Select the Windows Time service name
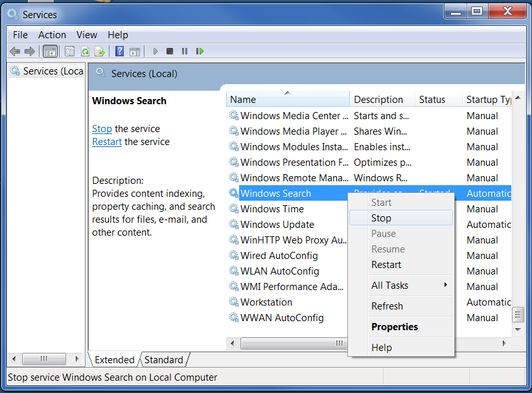The image size is (532, 393). pyautogui.click(x=272, y=209)
